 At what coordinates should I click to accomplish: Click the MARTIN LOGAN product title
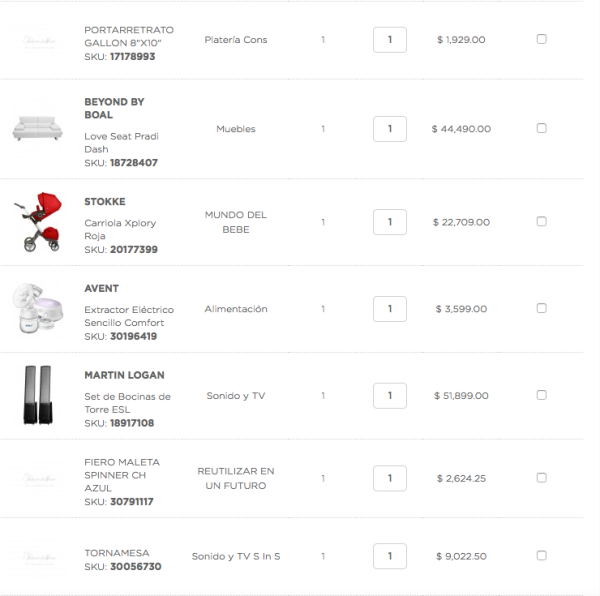124,375
